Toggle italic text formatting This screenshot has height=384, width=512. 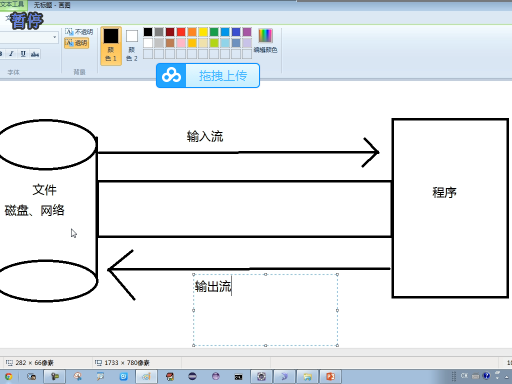click(x=11, y=54)
